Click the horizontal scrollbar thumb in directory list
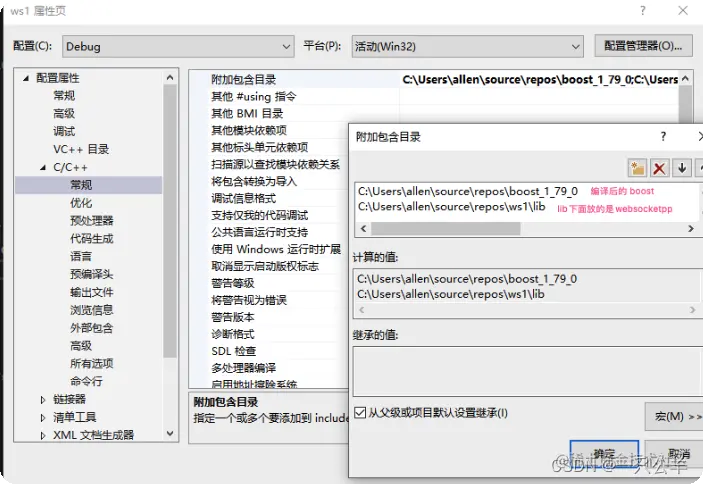This screenshot has height=484, width=703. [446, 229]
